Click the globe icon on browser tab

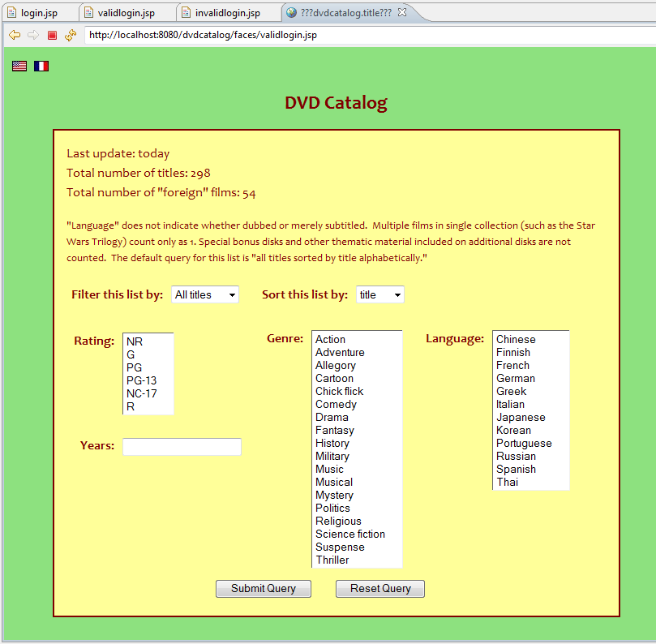tap(292, 12)
